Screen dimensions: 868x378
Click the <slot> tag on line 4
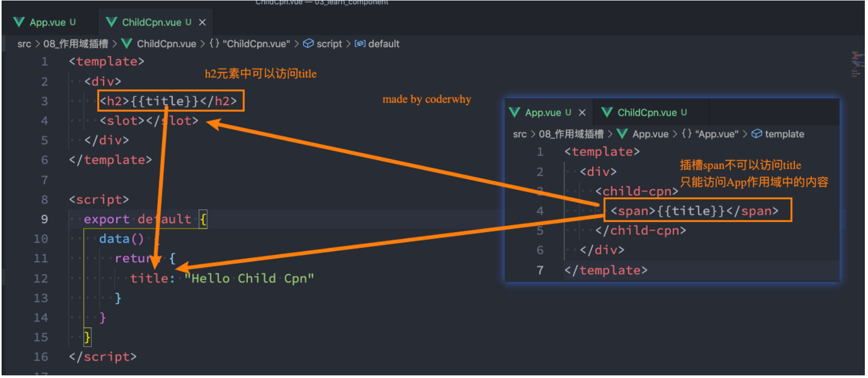coord(122,121)
